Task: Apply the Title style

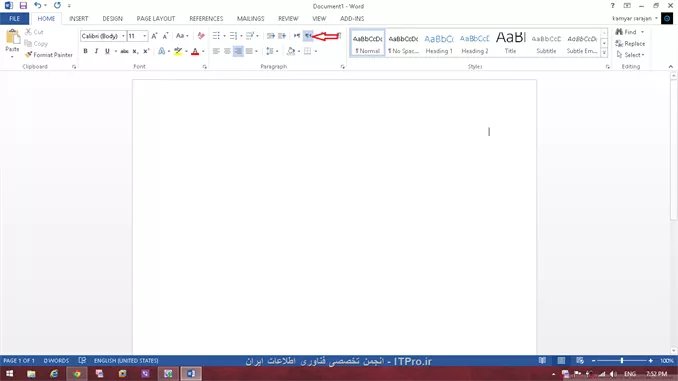Action: click(510, 43)
